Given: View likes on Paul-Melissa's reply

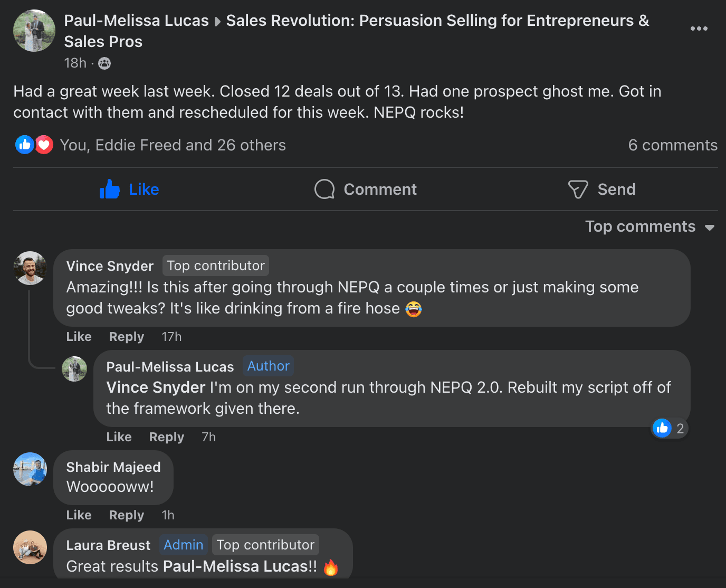Looking at the screenshot, I should (669, 428).
